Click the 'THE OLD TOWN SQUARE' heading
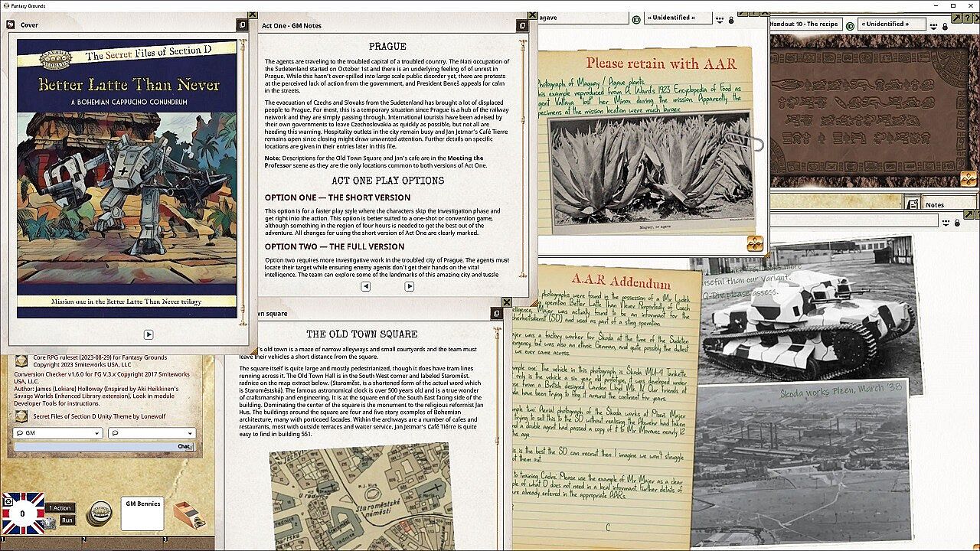 point(362,334)
